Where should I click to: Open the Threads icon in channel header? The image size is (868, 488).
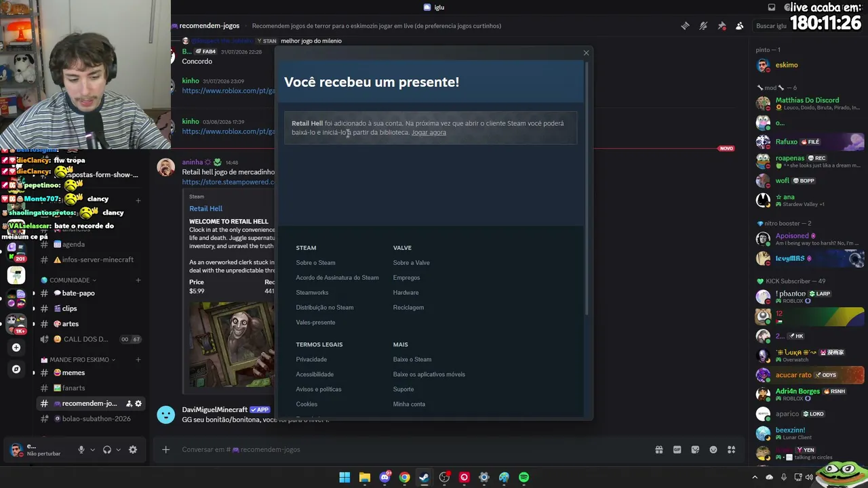(x=685, y=26)
